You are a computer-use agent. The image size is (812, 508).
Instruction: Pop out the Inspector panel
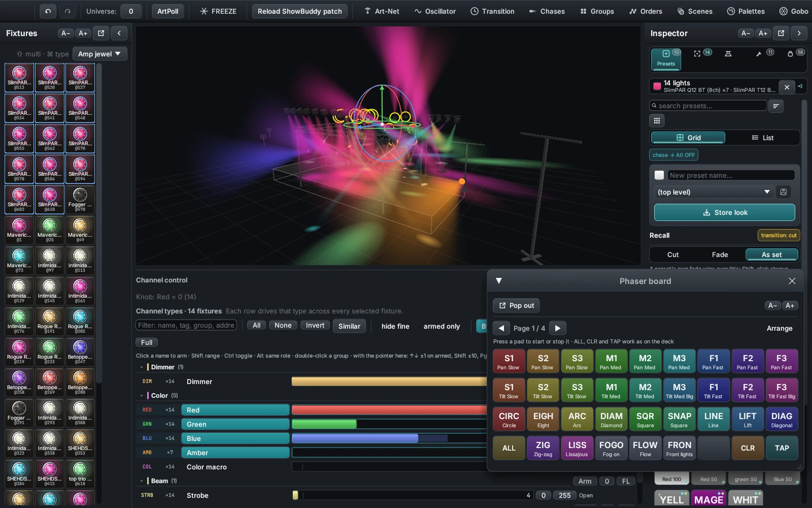tap(781, 33)
